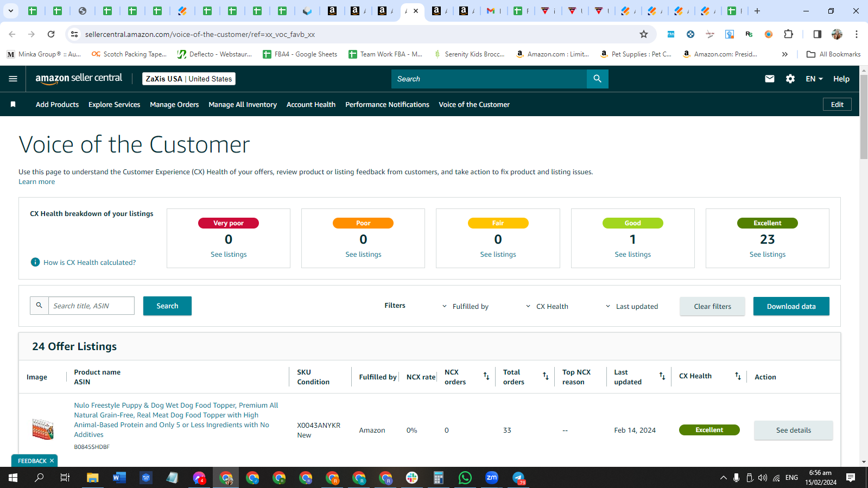Open the Help link in the header
Viewport: 868px width, 488px height.
pyautogui.click(x=841, y=79)
